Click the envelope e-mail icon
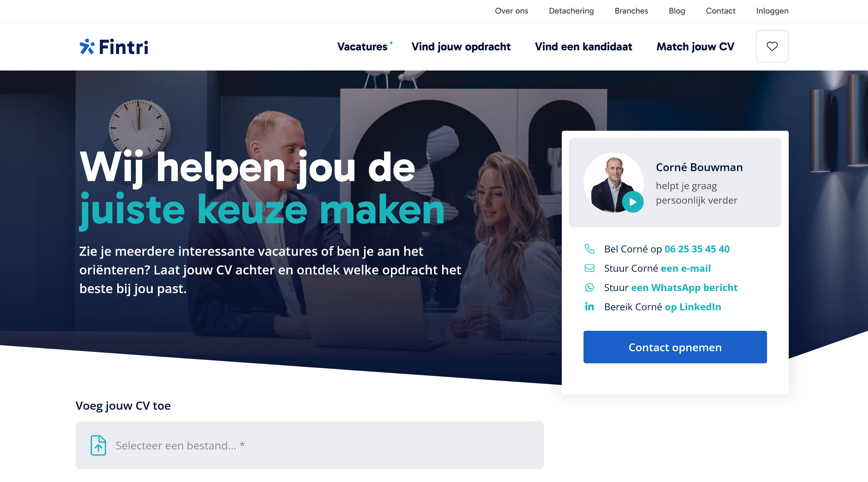This screenshot has height=482, width=868. coord(589,268)
